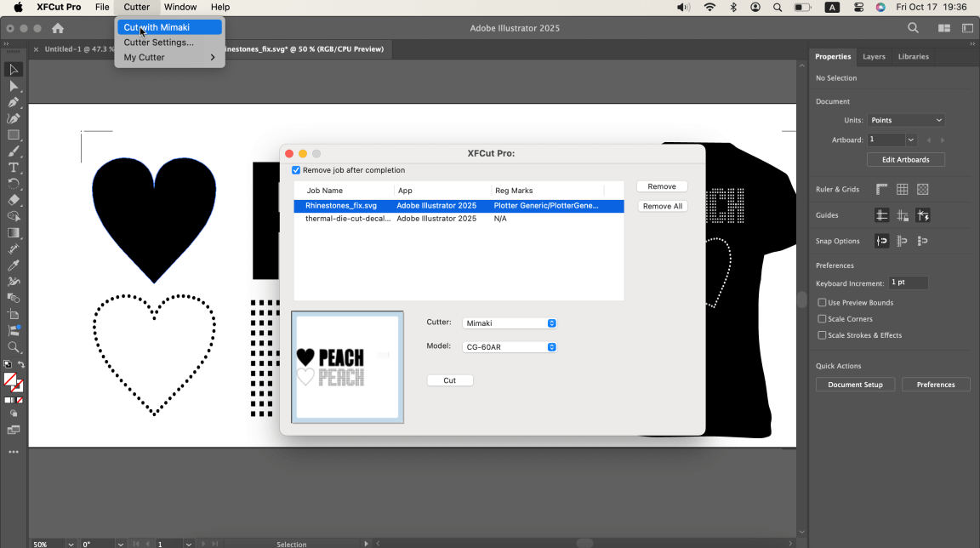Open the Units dropdown set to Points
The height and width of the screenshot is (548, 980).
coord(906,120)
